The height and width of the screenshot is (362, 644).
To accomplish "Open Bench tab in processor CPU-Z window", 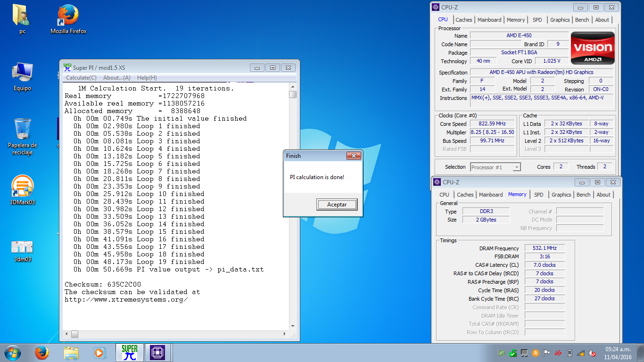I will coord(582,20).
